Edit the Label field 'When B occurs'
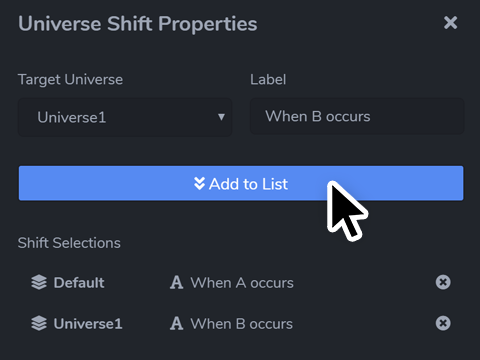480x360 pixels. [x=357, y=116]
